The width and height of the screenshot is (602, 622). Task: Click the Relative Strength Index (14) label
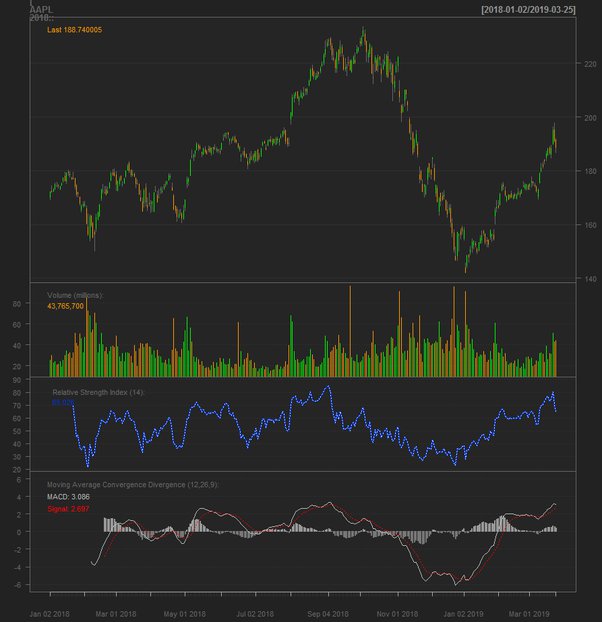(98, 392)
